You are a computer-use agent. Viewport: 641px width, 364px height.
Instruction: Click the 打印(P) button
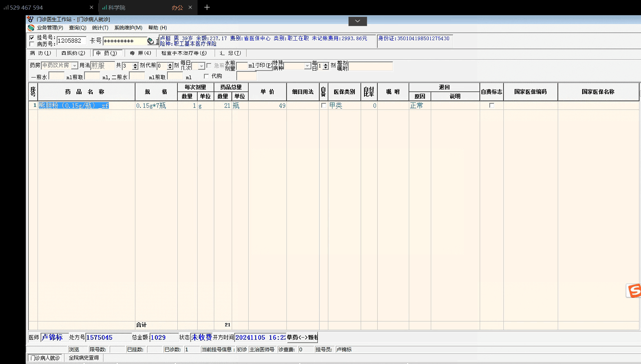pos(264,66)
